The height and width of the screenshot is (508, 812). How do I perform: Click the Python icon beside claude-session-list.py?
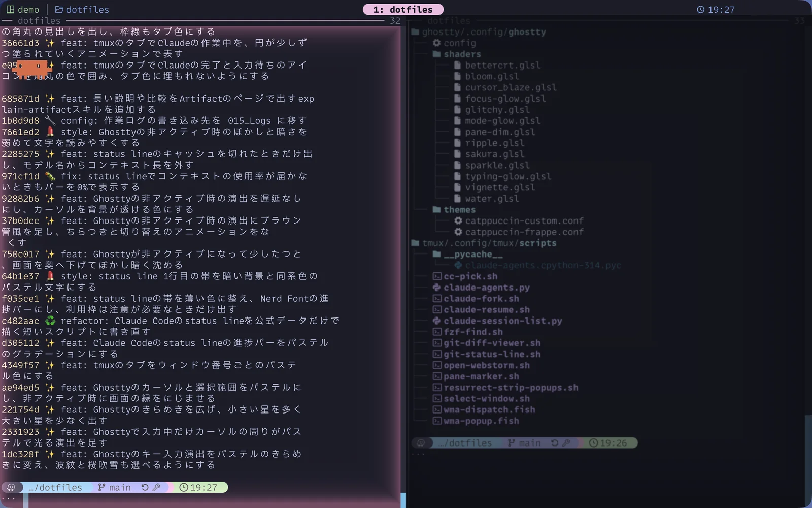click(x=436, y=321)
